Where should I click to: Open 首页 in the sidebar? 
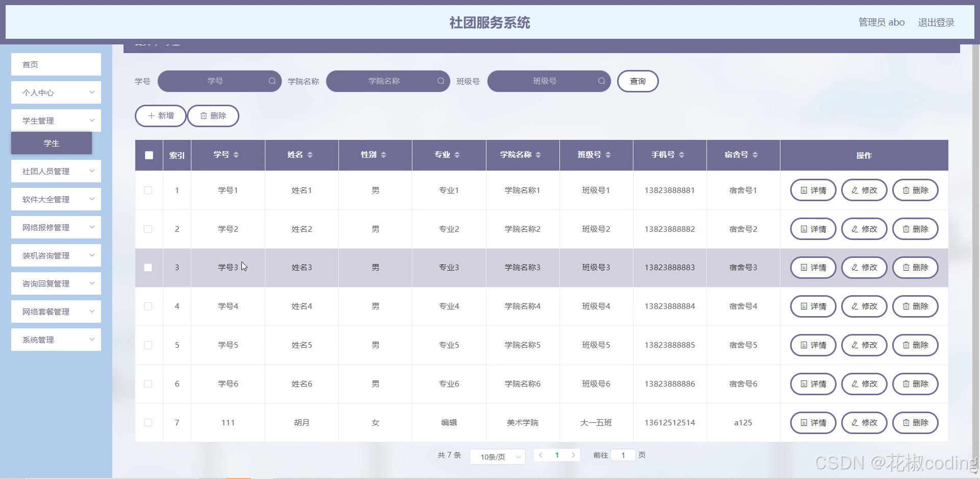pyautogui.click(x=56, y=64)
